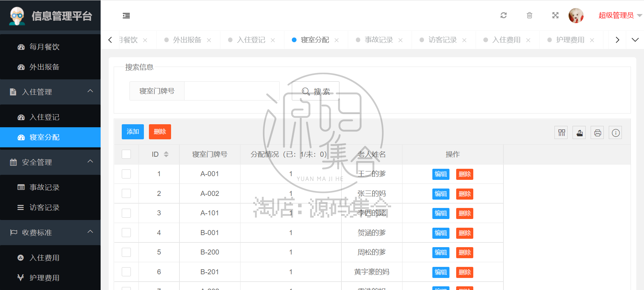Close the 外出报备 tab
The image size is (644, 290).
click(x=209, y=40)
